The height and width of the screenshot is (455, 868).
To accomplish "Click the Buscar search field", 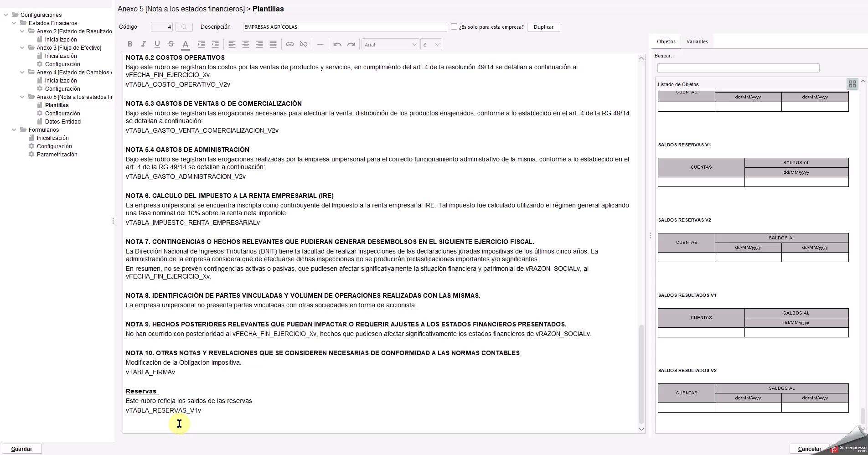I will (738, 68).
